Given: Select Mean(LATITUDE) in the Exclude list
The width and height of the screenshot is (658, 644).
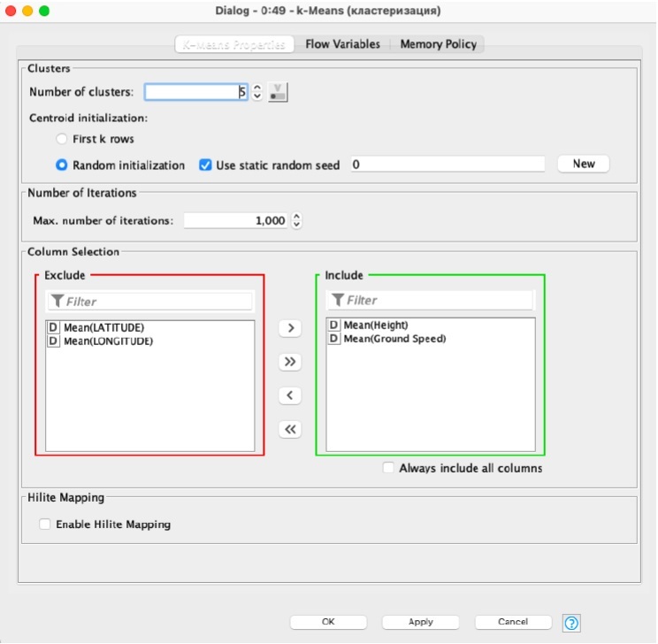Looking at the screenshot, I should (103, 327).
